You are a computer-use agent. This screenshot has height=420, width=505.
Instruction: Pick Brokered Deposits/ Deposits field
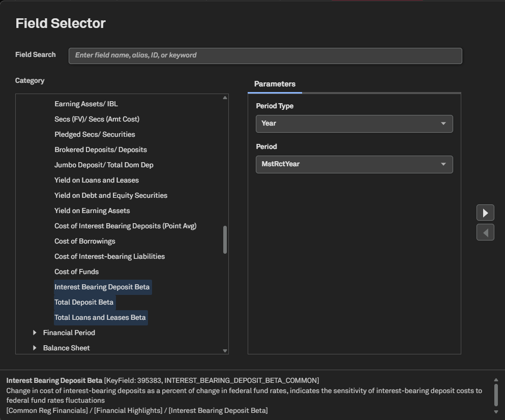point(101,149)
